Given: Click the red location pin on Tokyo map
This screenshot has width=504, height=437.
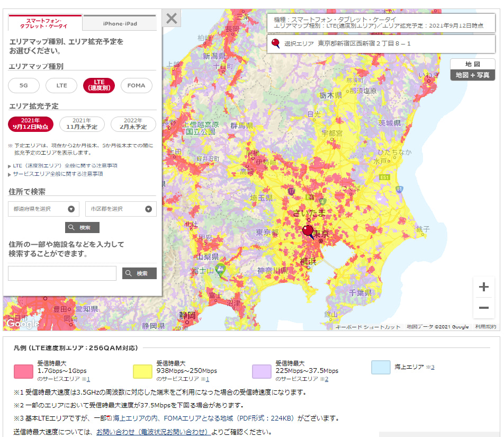Looking at the screenshot, I should [308, 231].
